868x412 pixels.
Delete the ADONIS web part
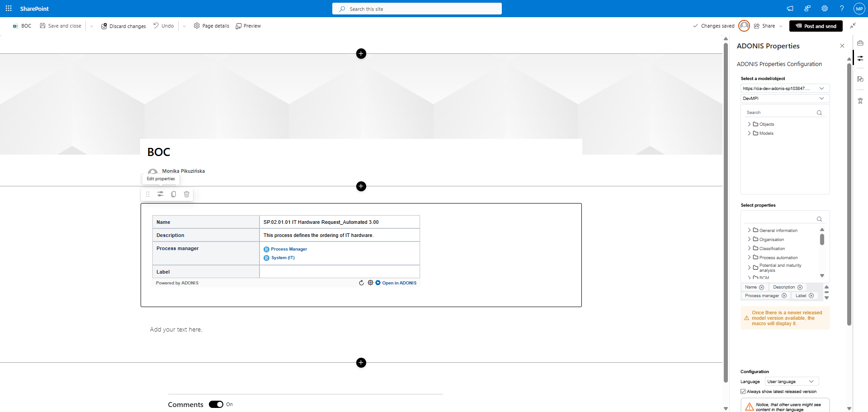coord(187,194)
